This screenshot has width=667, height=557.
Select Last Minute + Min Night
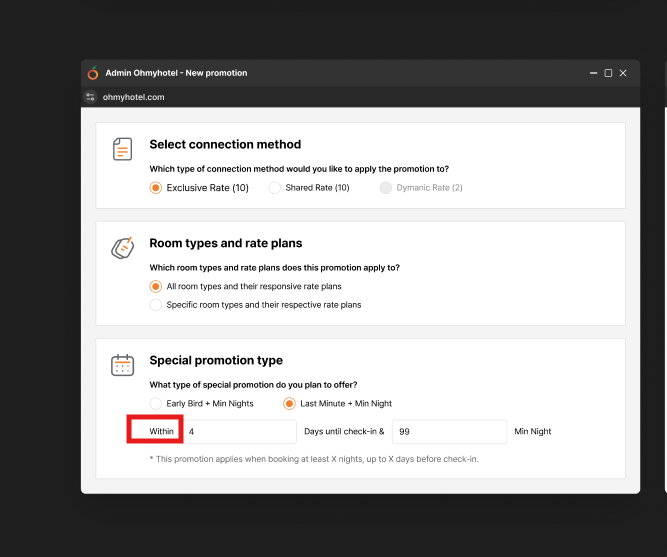[x=289, y=404]
